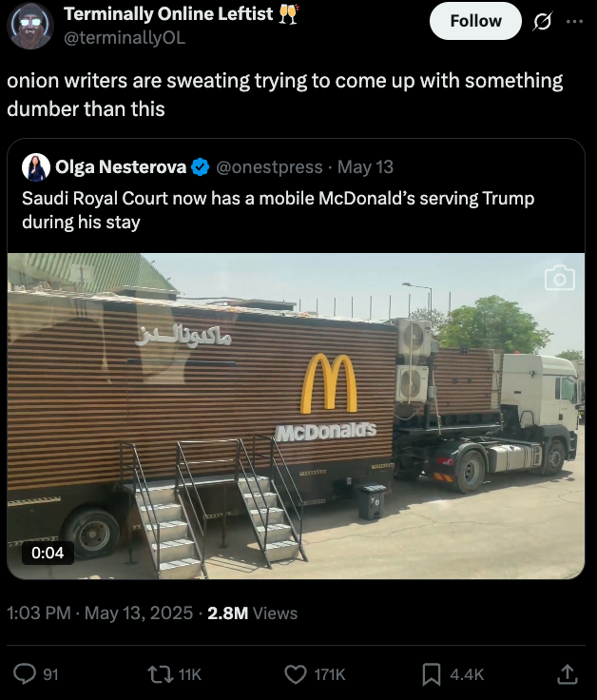
Task: Like the tweet with the heart icon
Action: click(297, 673)
